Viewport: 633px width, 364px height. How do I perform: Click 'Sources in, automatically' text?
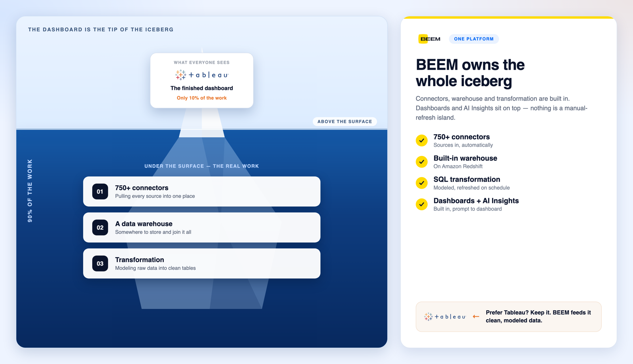pos(463,145)
